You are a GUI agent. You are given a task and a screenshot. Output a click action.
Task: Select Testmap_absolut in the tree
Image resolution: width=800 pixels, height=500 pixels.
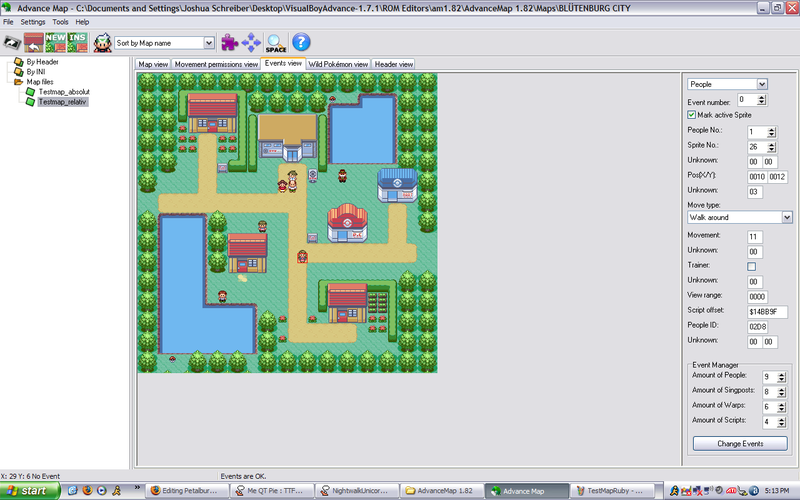(x=64, y=92)
